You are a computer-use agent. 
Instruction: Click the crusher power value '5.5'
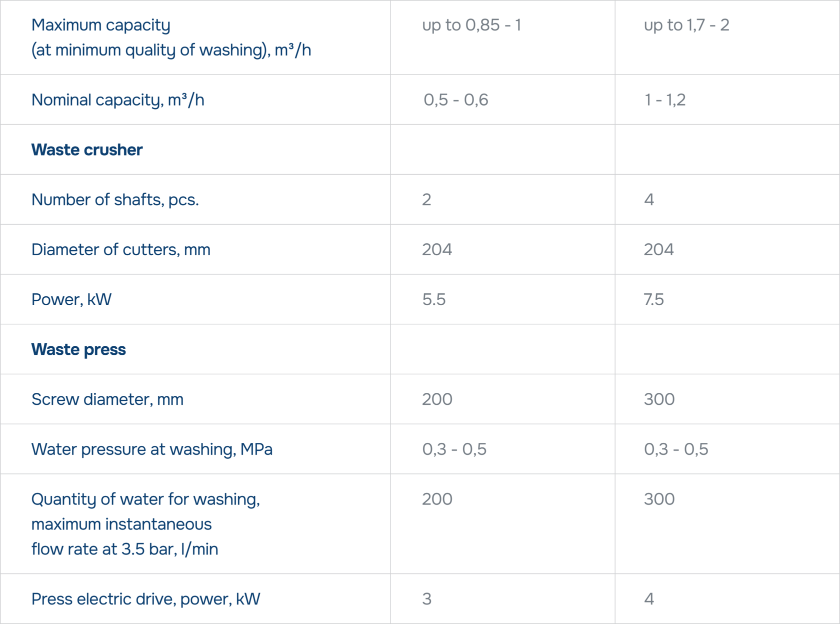pos(434,299)
